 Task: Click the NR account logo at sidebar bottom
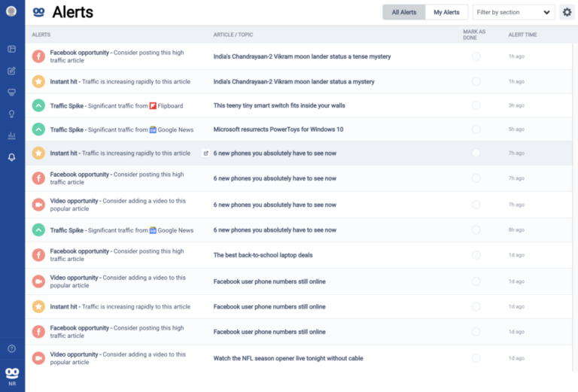[x=11, y=375]
